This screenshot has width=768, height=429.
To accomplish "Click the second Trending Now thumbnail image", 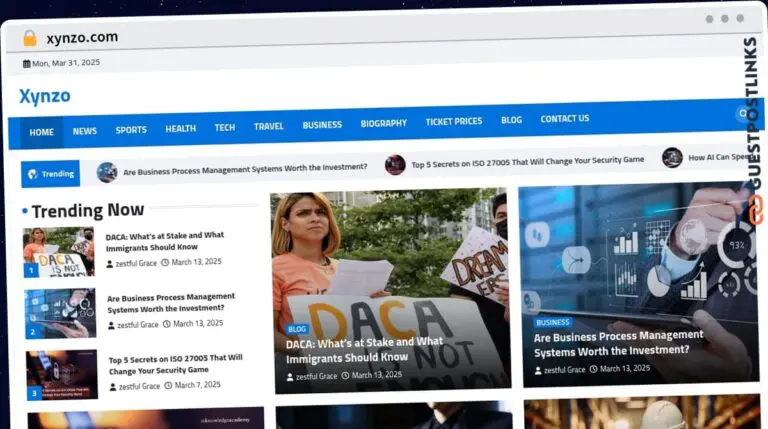I will click(x=60, y=313).
